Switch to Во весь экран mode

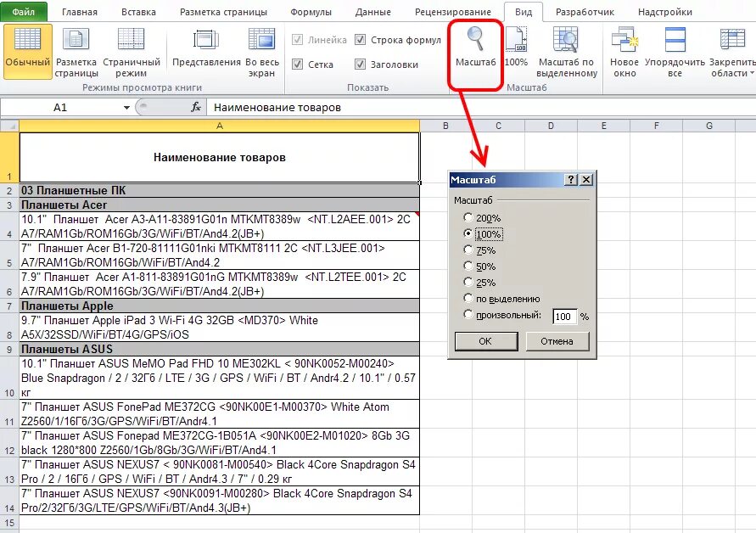point(262,52)
